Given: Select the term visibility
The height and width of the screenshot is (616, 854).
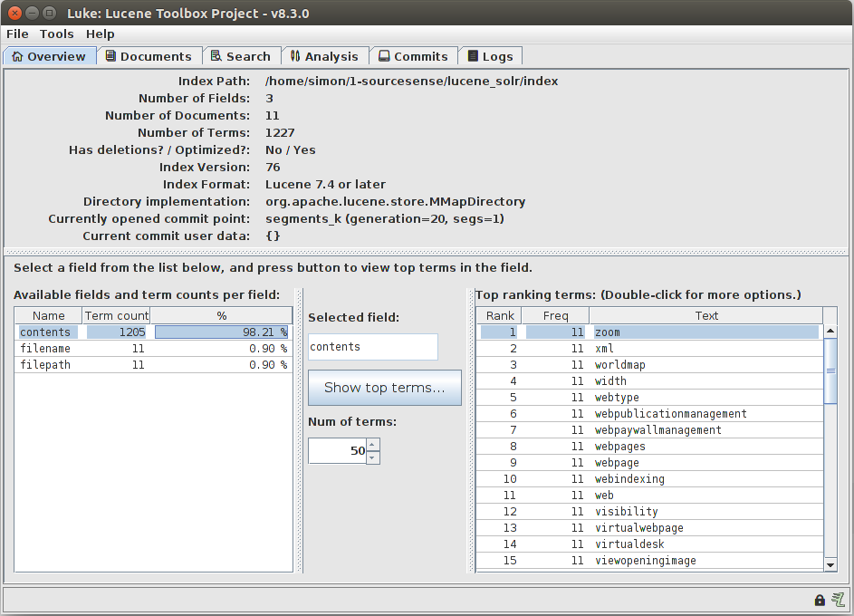Looking at the screenshot, I should (649, 512).
